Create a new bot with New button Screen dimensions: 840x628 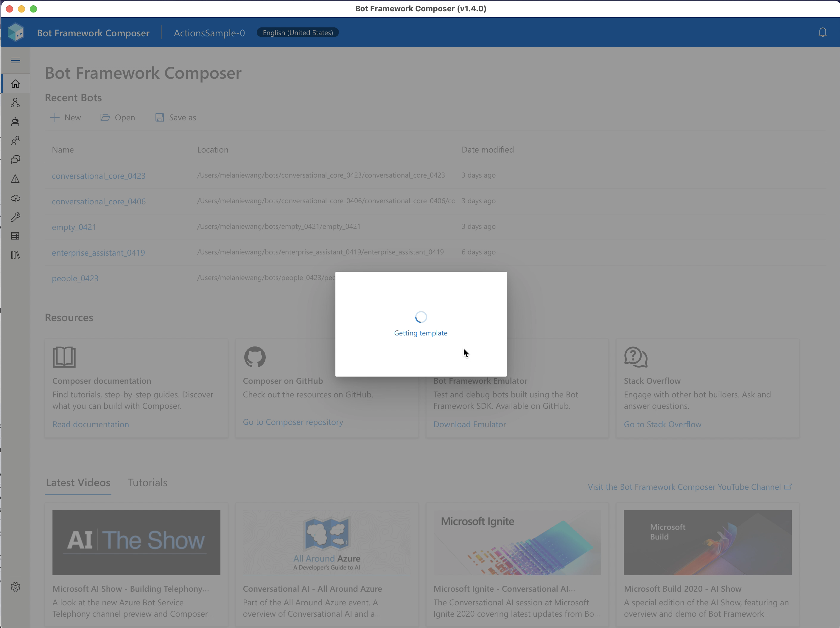click(66, 117)
